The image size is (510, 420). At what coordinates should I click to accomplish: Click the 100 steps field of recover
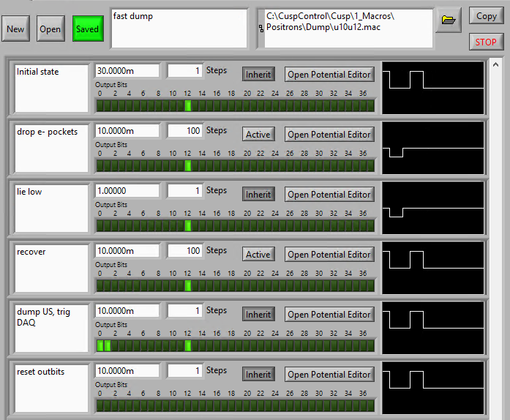coord(185,251)
